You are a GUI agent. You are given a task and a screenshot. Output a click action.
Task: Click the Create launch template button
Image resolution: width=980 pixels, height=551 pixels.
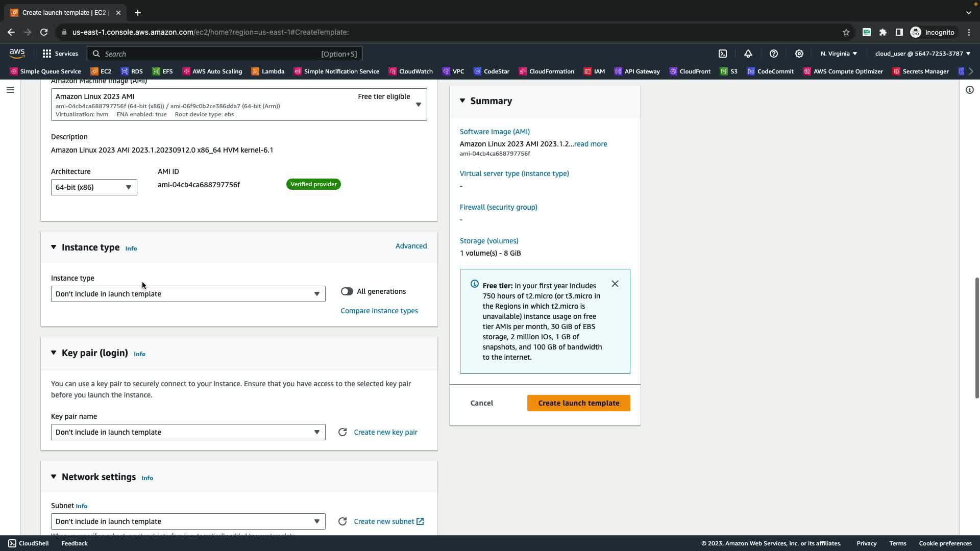click(x=578, y=403)
